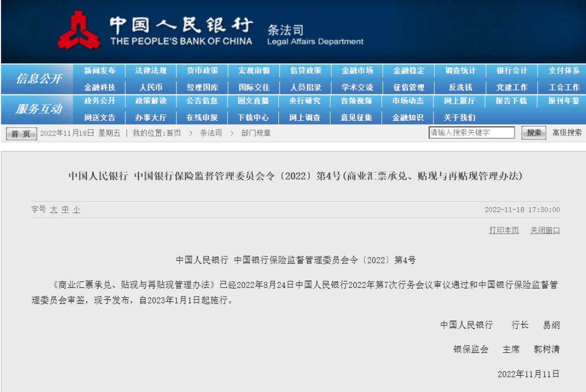Open 网上展厅 navigation item
The image size is (586, 392).
[x=460, y=101]
